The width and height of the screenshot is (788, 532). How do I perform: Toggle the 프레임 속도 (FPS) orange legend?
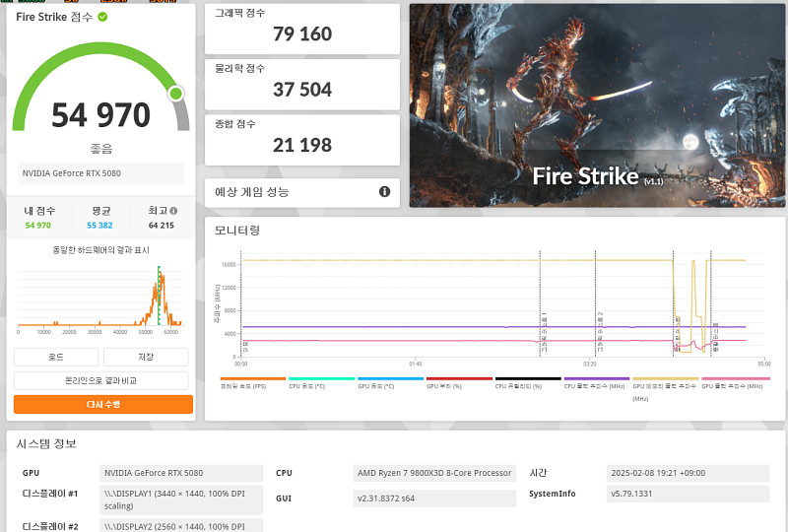point(253,384)
